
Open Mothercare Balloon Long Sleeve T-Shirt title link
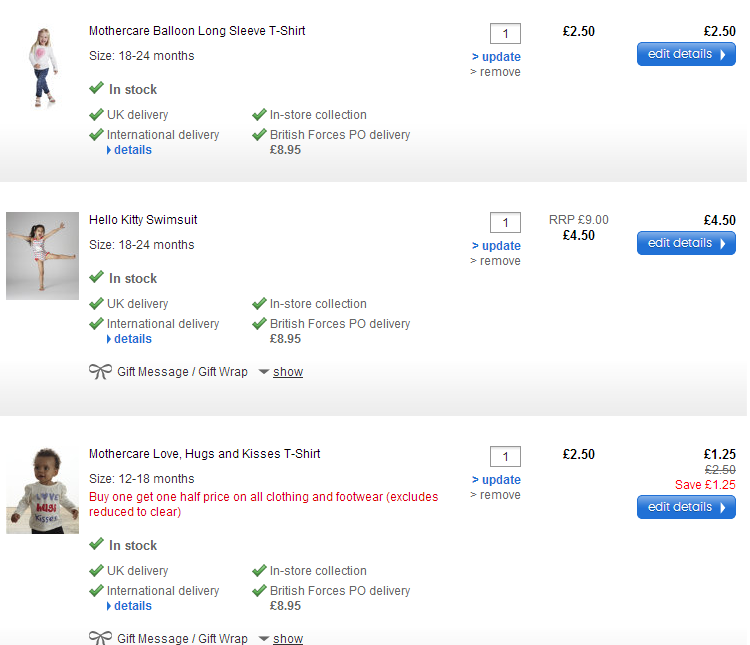pos(197,31)
